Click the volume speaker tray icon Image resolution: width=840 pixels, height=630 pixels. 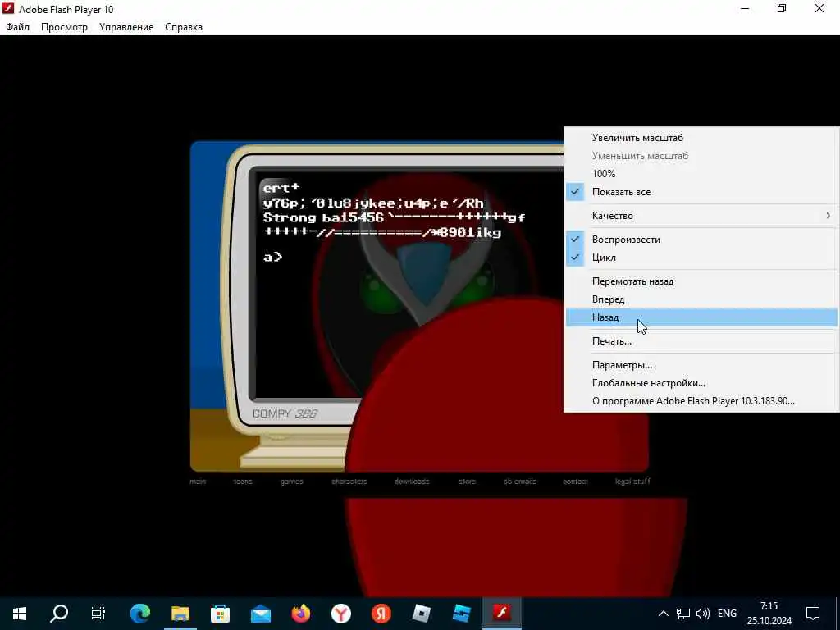702,614
